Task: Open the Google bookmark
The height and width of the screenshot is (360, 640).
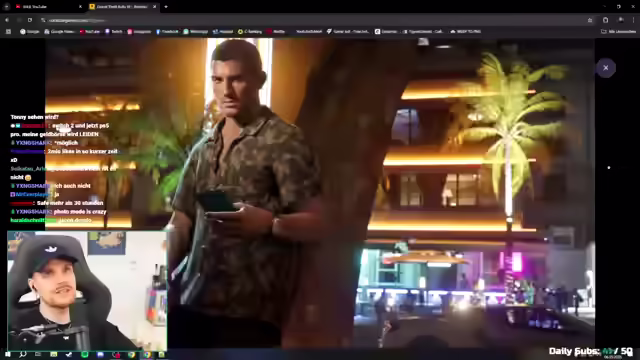Action: pos(29,31)
